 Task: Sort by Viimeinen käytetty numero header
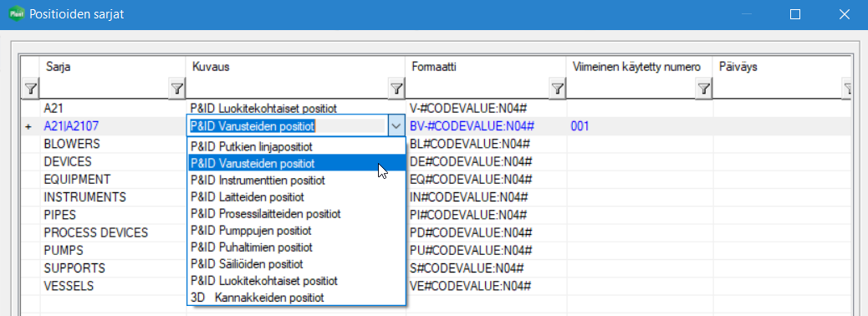640,67
